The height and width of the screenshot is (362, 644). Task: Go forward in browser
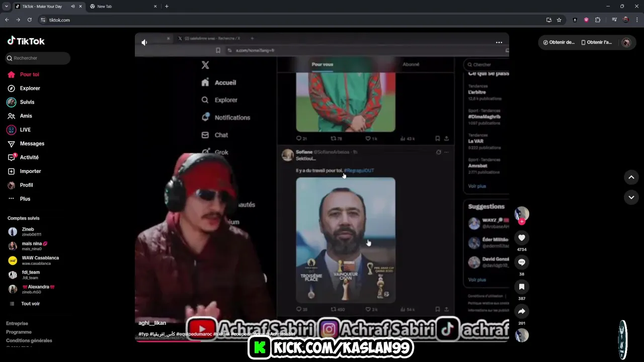point(18,20)
